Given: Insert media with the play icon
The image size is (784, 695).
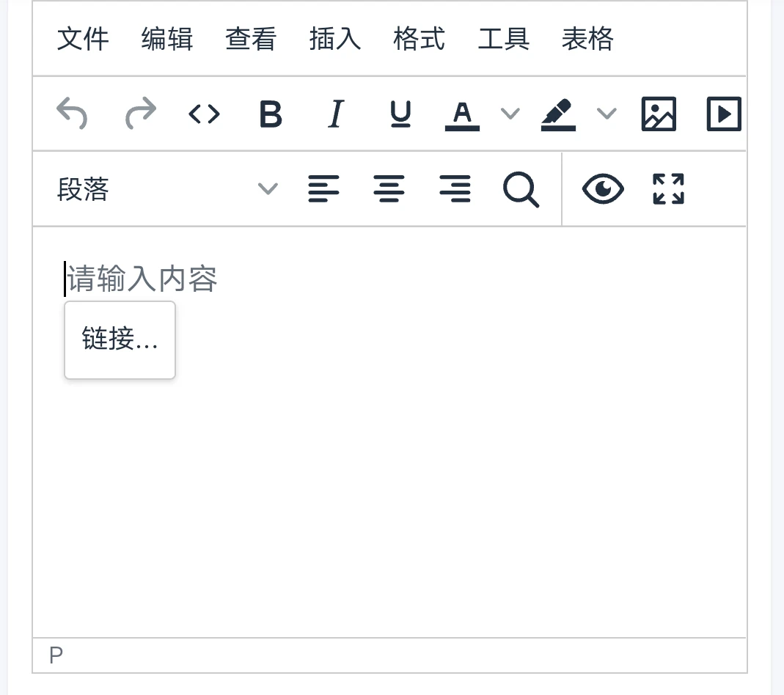Looking at the screenshot, I should coord(723,114).
